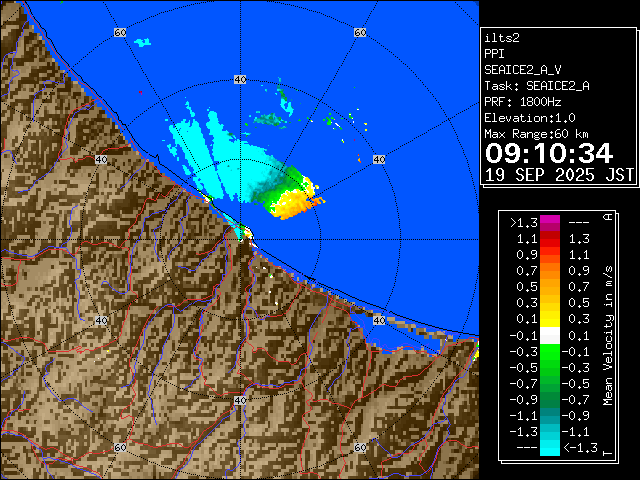Pick the yellow 0.1 to 0.3 legend color
The image size is (640, 480).
[x=549, y=320]
